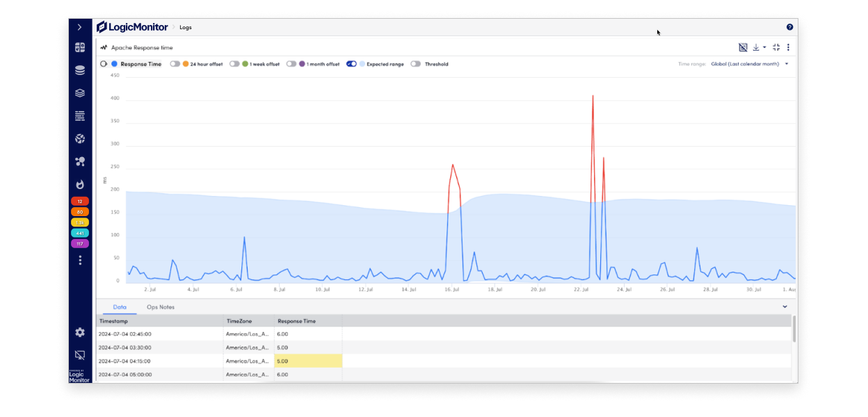
Task: Open the download options dropdown
Action: tap(759, 47)
